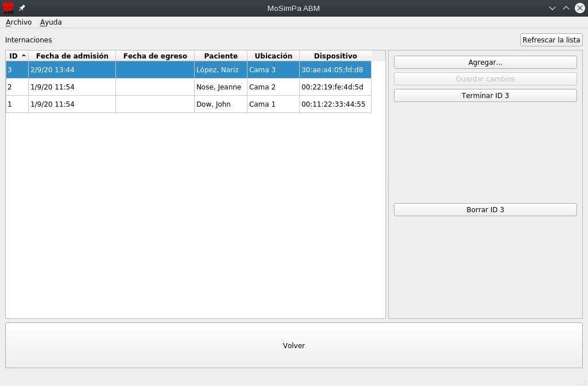588x386 pixels.
Task: Go back using the Volver button
Action: click(293, 345)
